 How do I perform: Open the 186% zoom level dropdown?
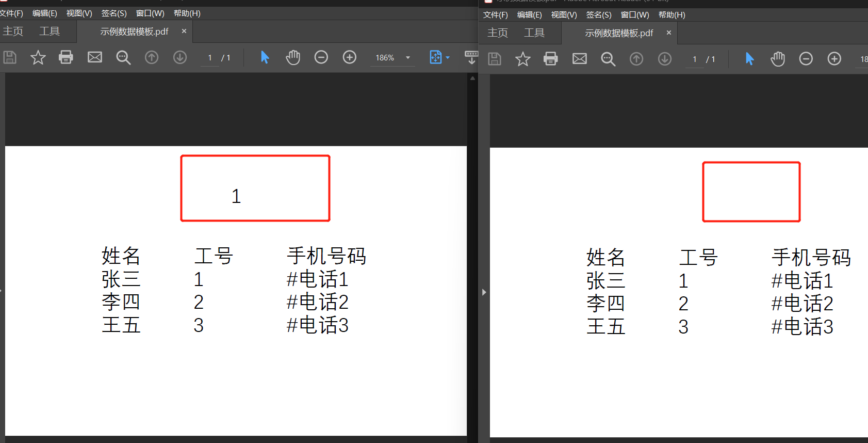click(407, 58)
